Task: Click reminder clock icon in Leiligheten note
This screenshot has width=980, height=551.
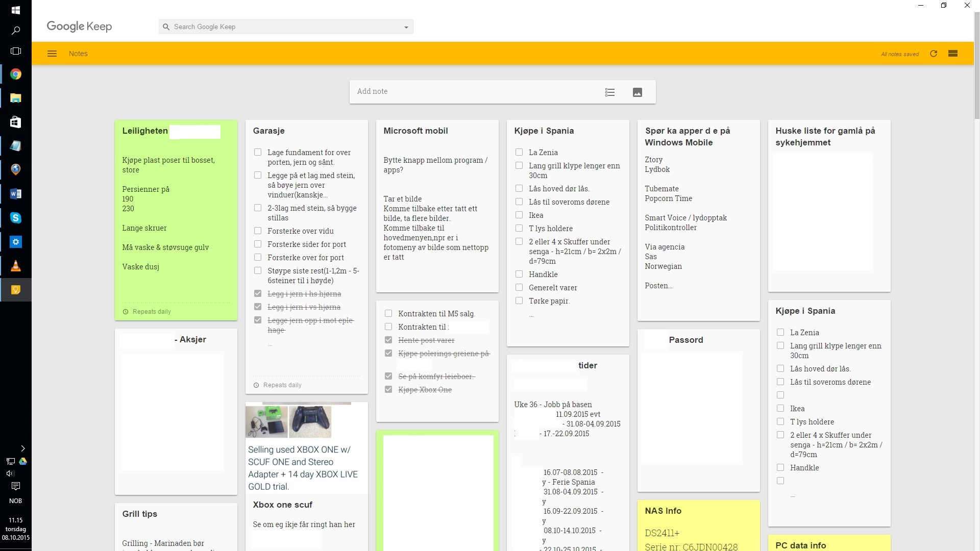Action: click(126, 312)
